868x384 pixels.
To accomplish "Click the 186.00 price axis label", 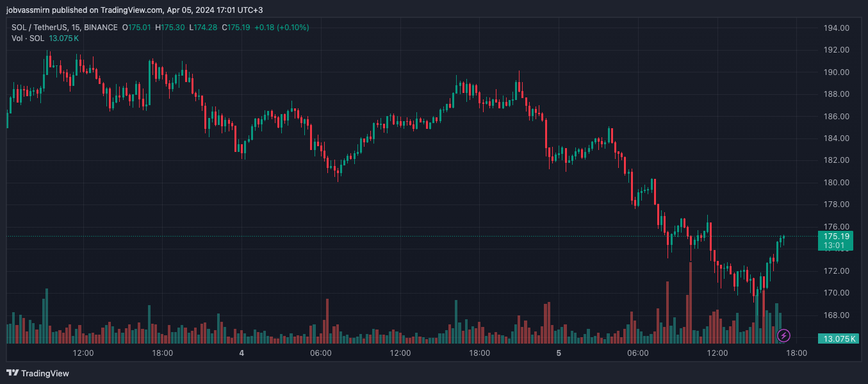I will [x=837, y=117].
